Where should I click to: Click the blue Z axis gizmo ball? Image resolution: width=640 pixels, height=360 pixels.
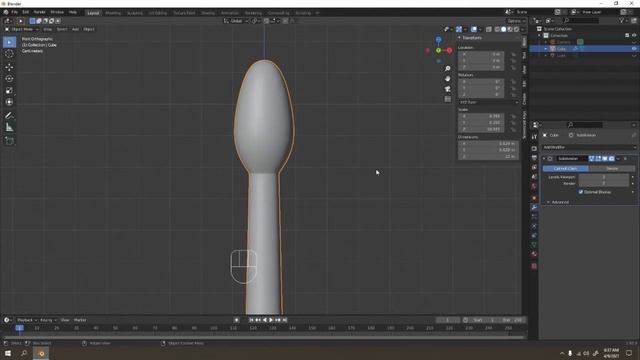pos(438,40)
